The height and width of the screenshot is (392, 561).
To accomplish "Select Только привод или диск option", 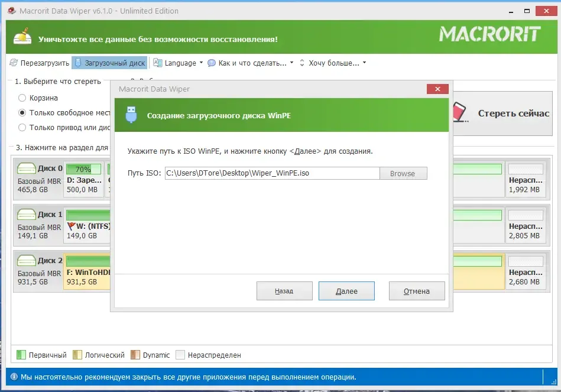I will (22, 128).
